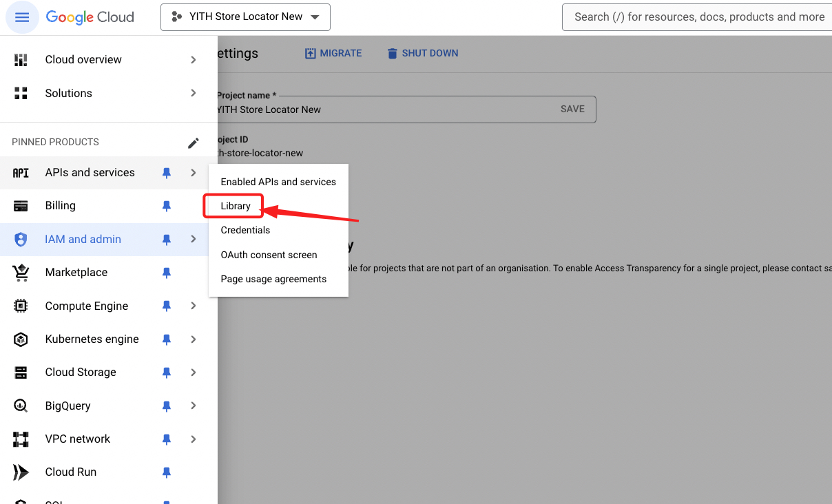This screenshot has height=504, width=832.
Task: Edit pinned products with pencil icon
Action: (x=194, y=143)
